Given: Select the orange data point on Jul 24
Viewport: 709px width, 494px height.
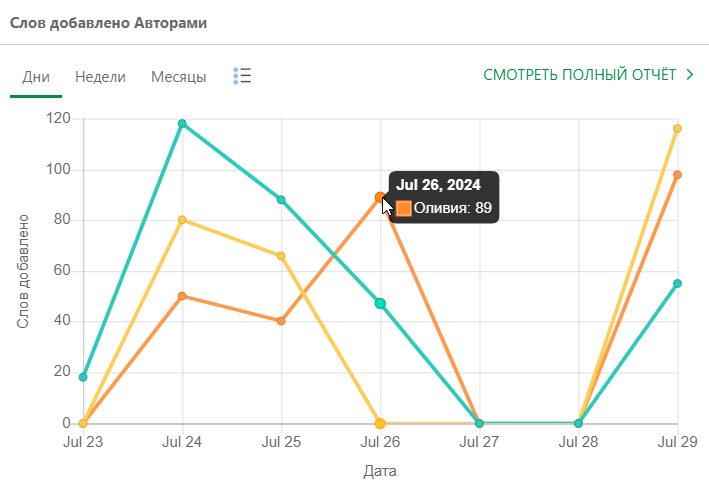Looking at the screenshot, I should (182, 296).
